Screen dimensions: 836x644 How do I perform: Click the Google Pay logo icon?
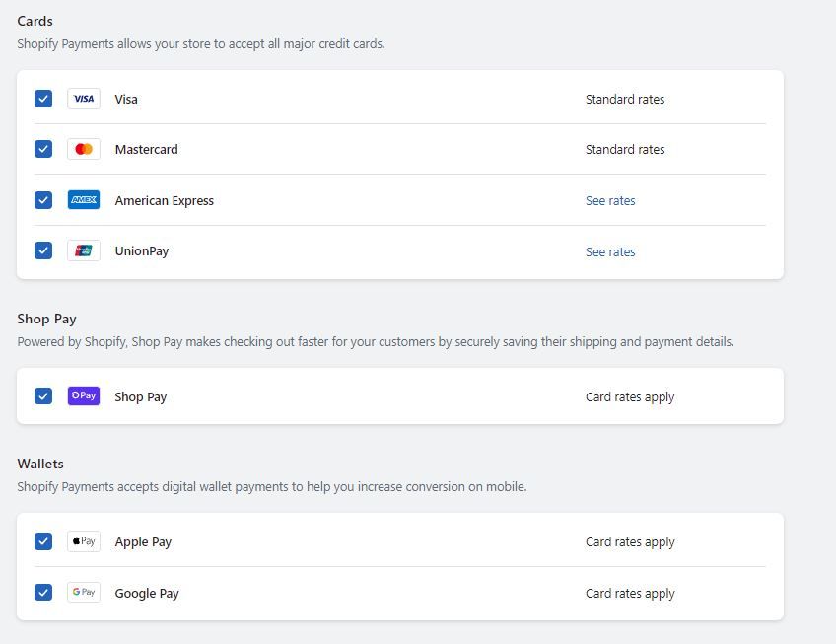coord(84,593)
